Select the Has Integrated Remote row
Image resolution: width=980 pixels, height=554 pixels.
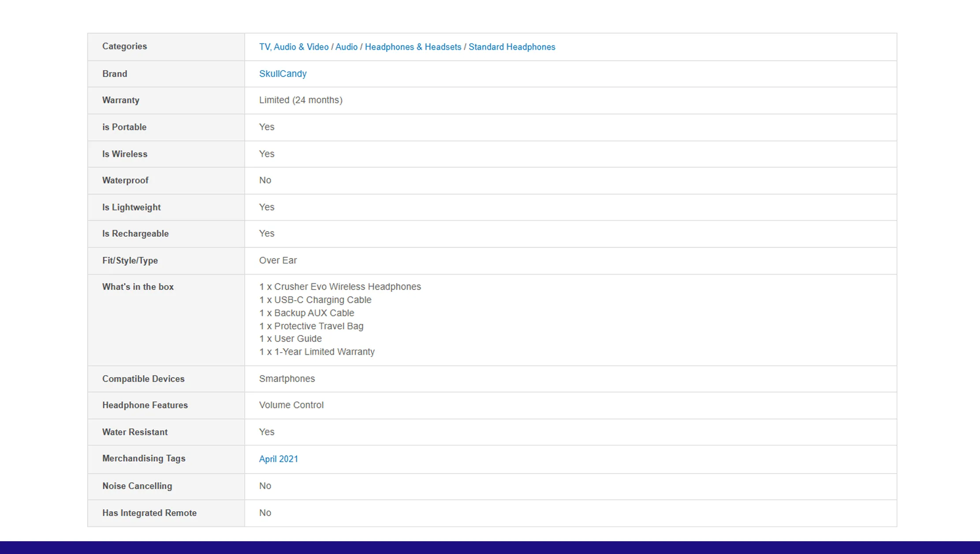click(x=149, y=513)
